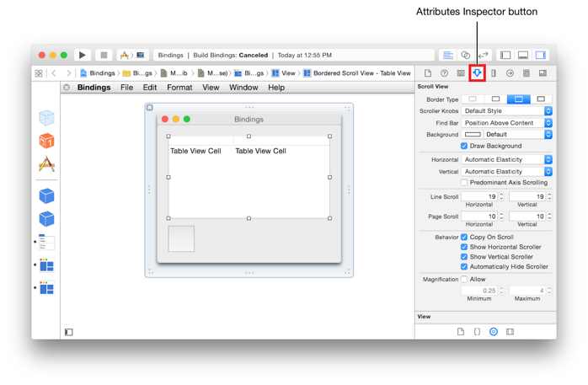This screenshot has width=588, height=385.
Task: Click Line Scroll Horizontal field
Action: 479,196
